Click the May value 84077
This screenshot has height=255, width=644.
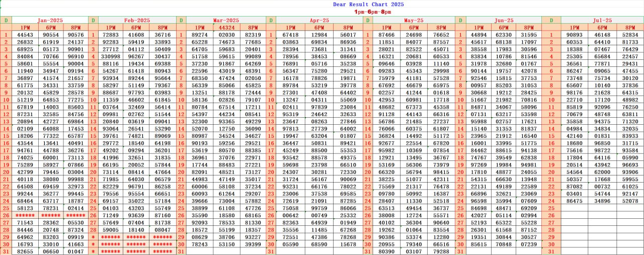pos(414,42)
